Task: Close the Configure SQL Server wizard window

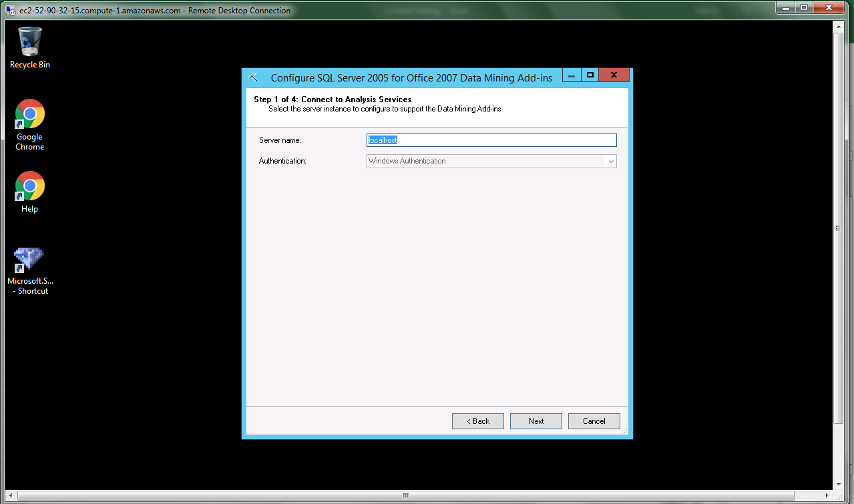Action: tap(614, 75)
